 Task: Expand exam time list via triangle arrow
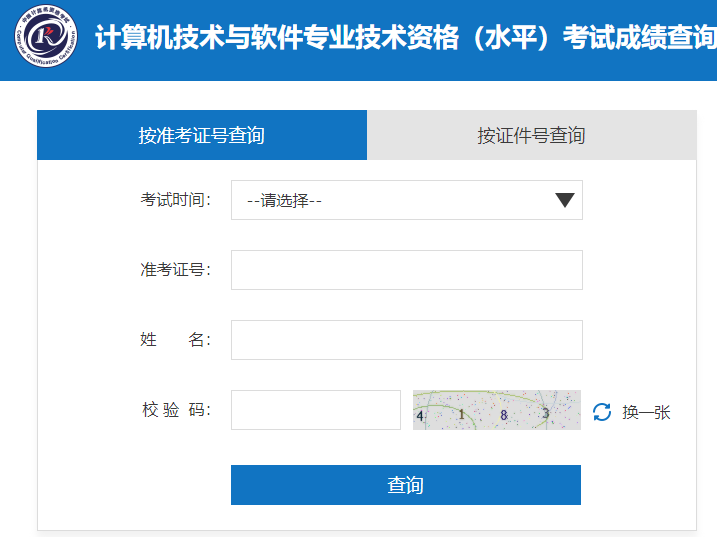tap(565, 200)
